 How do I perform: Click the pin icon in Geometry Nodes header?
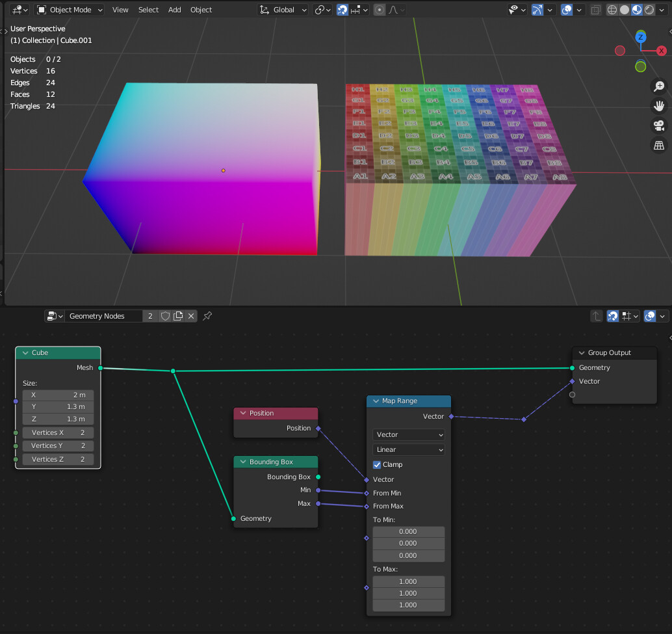207,316
